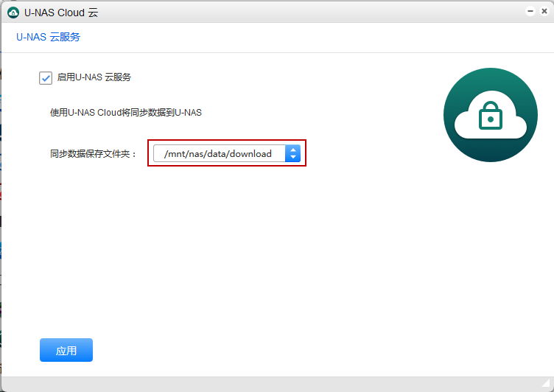Click the 应用 apply button
554x392 pixels.
click(x=66, y=350)
